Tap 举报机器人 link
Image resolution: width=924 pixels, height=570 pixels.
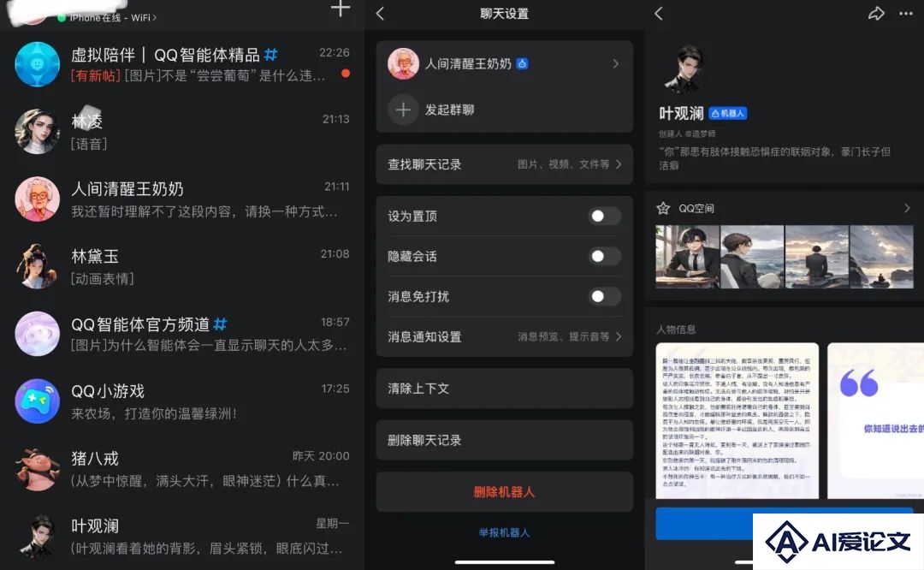(x=505, y=532)
